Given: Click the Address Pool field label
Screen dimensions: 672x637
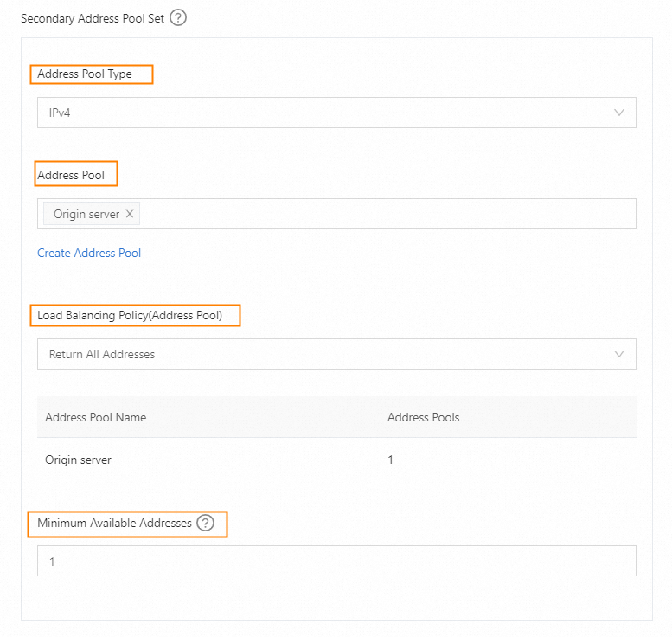Looking at the screenshot, I should [71, 175].
